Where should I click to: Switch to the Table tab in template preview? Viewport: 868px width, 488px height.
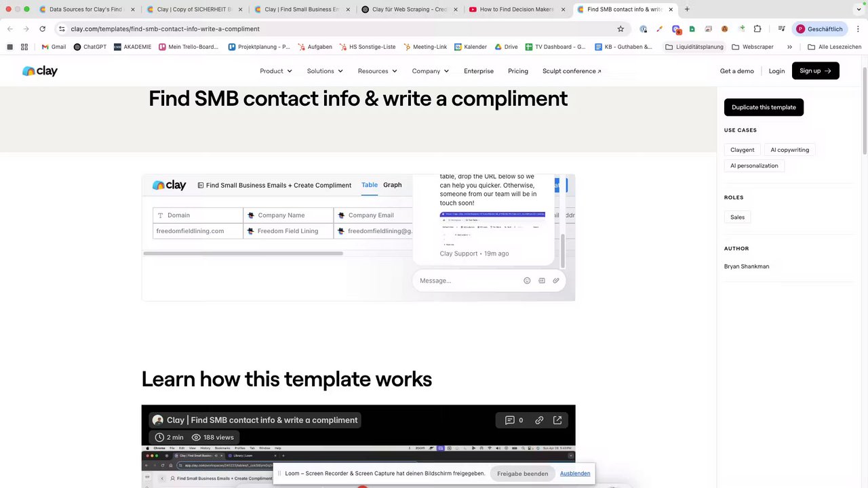click(370, 185)
